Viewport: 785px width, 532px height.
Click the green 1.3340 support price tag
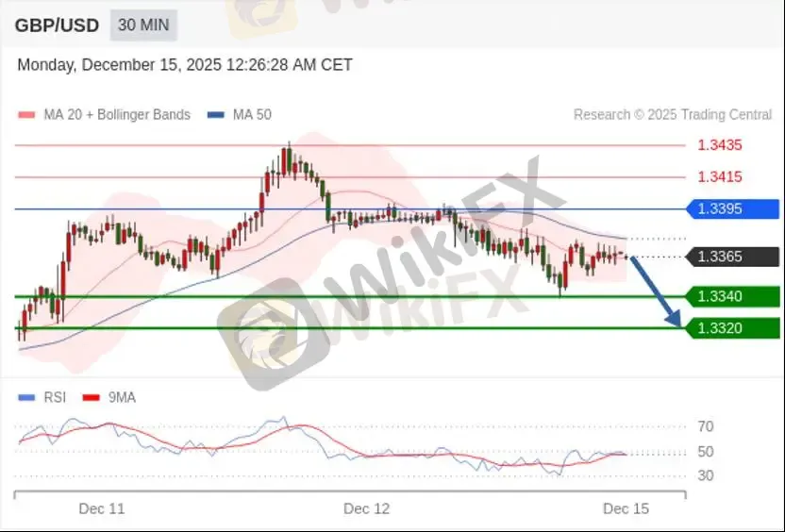click(732, 296)
